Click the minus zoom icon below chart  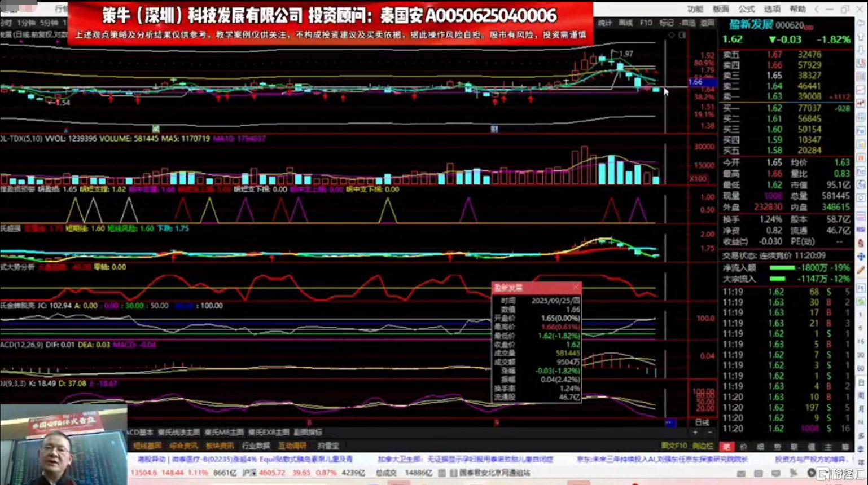tap(709, 433)
